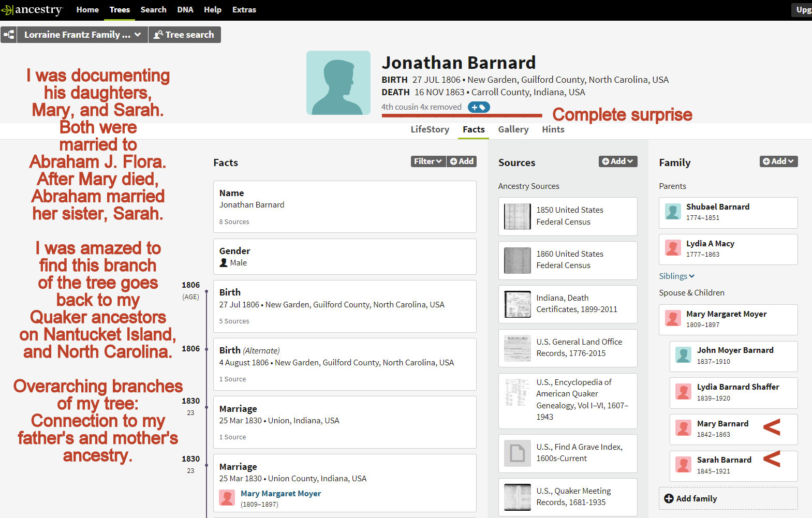This screenshot has width=812, height=518.
Task: Click Shubael Barnard's male avatar icon
Action: pos(673,212)
